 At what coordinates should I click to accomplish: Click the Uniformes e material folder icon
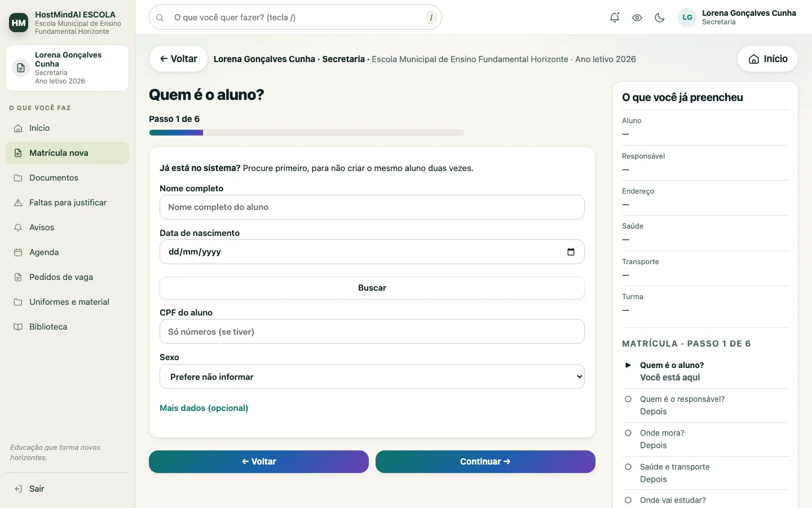(18, 302)
